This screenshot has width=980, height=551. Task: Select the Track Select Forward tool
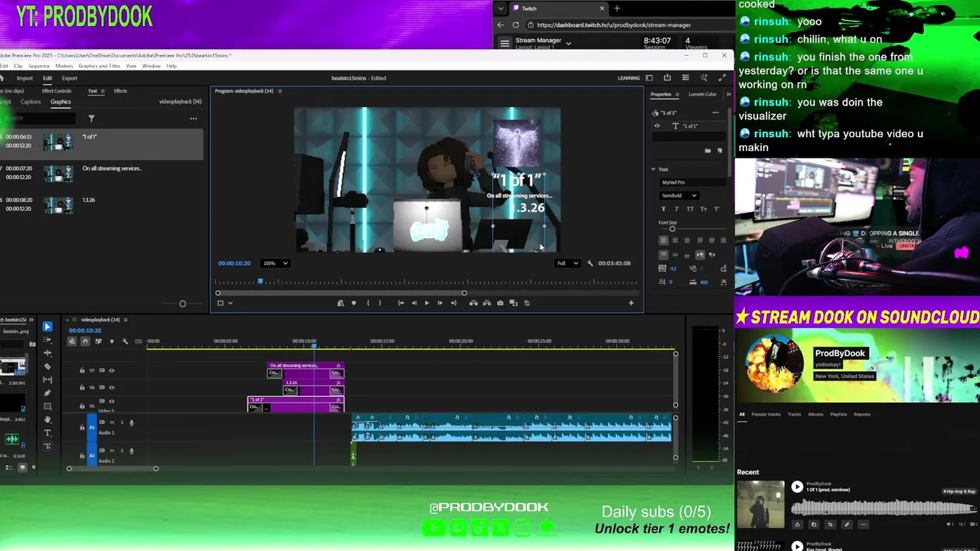pos(47,340)
